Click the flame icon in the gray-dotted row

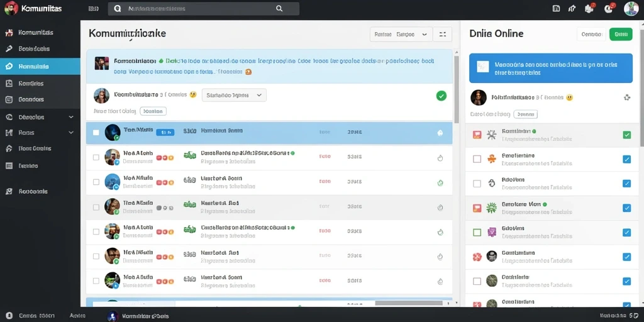coord(440,208)
